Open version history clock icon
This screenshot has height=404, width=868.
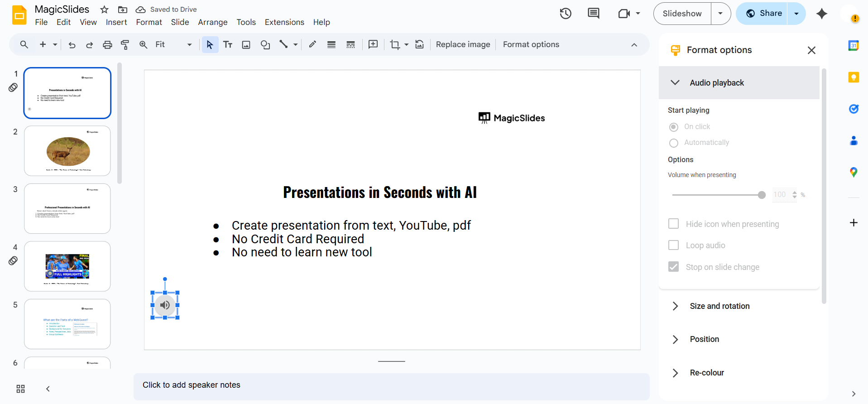566,14
